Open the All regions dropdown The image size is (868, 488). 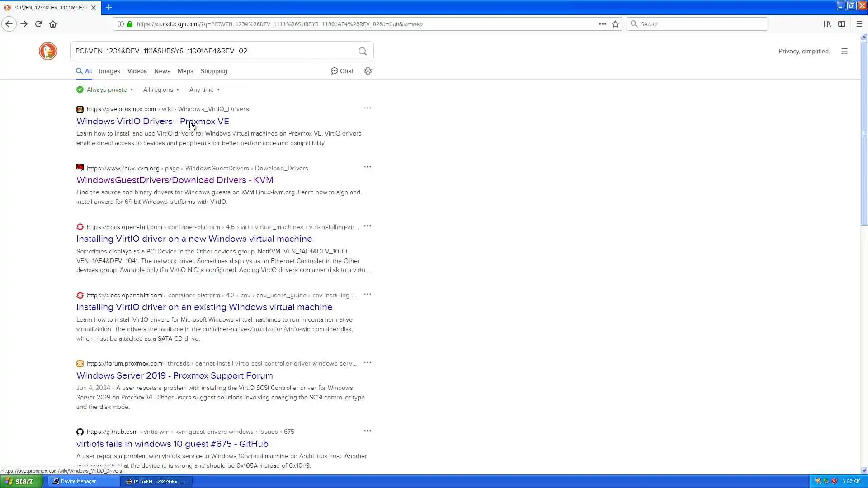pos(161,89)
